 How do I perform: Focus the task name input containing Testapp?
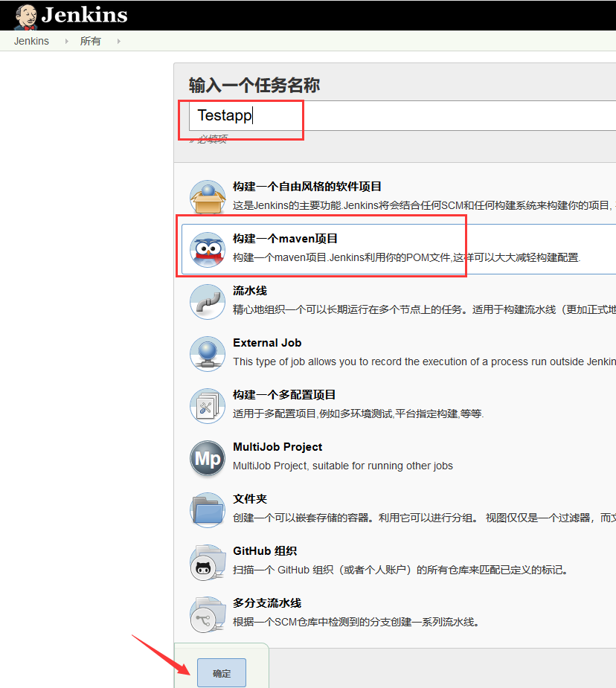(402, 115)
